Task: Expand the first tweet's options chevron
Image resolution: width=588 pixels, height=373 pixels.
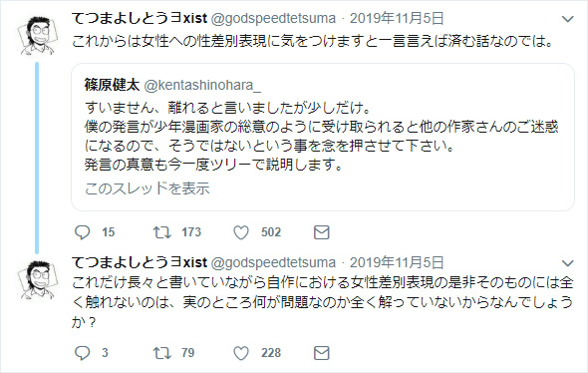Action: point(568,19)
